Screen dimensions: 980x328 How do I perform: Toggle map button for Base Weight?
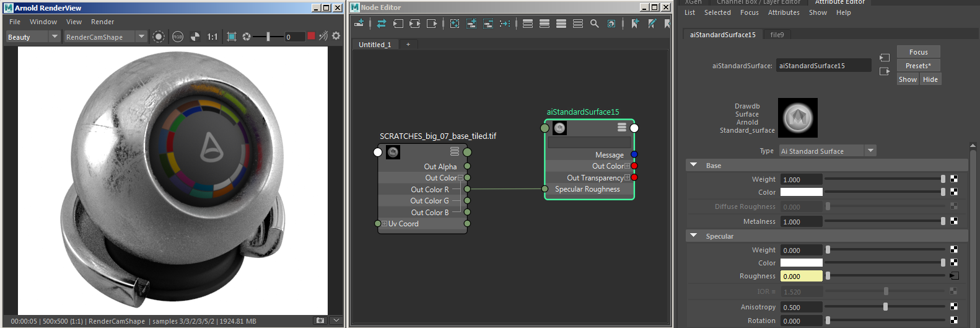click(x=954, y=179)
